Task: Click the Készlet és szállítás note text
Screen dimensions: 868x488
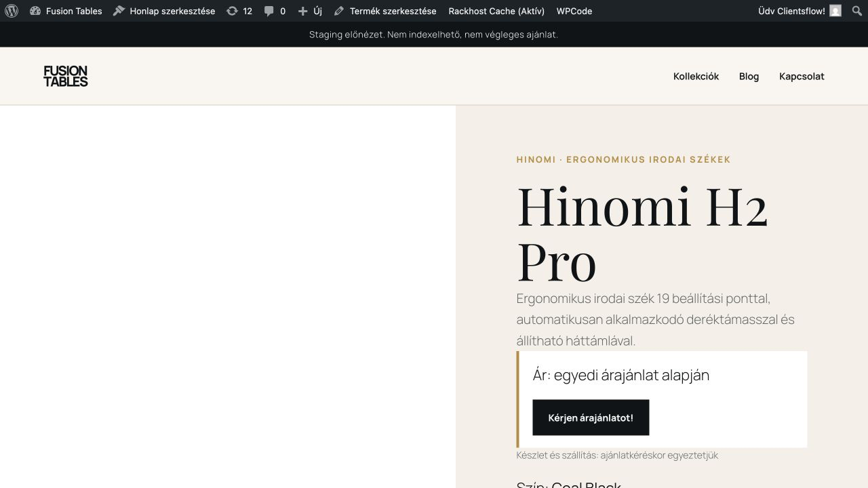Action: point(617,455)
